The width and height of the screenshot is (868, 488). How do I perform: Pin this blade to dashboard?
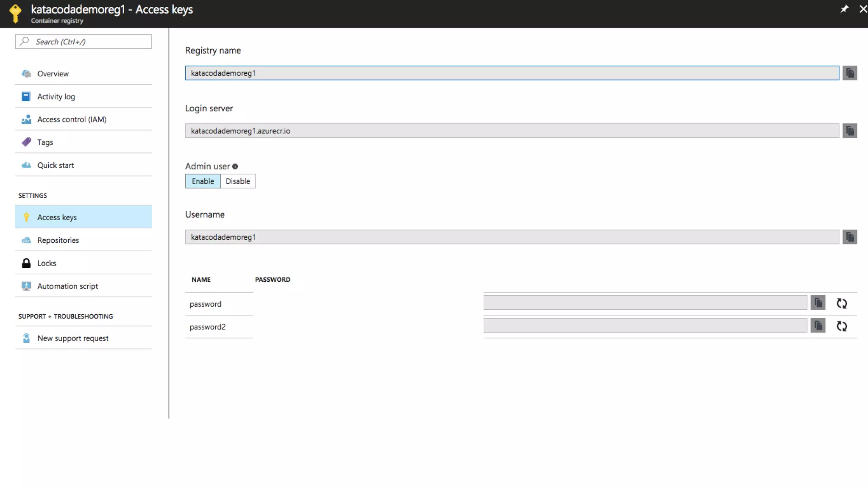pos(844,9)
